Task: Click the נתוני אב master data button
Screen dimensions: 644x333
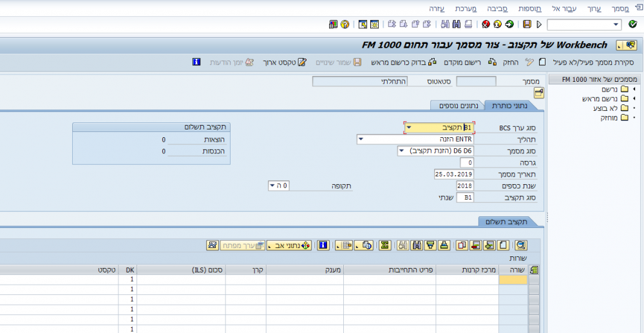Action: coord(290,245)
